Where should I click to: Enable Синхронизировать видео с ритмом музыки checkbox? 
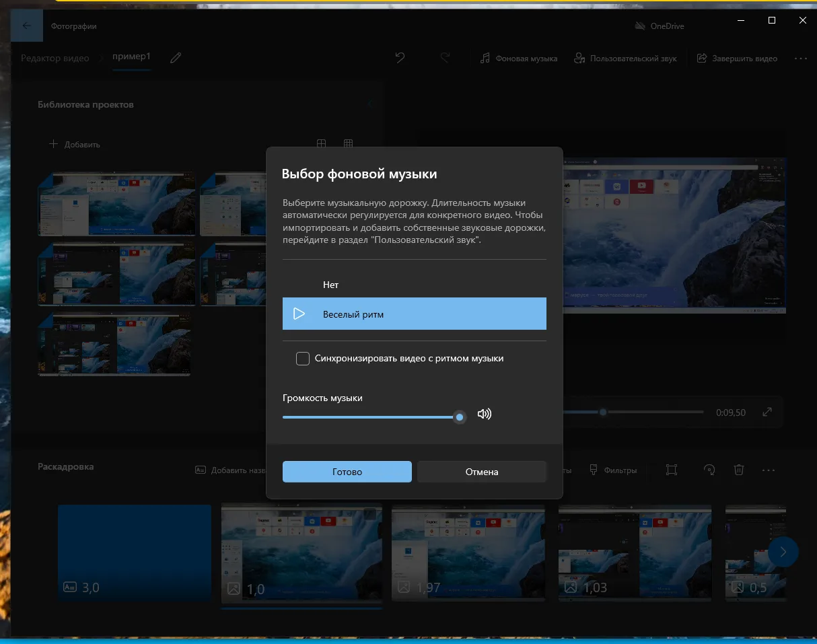(x=303, y=359)
